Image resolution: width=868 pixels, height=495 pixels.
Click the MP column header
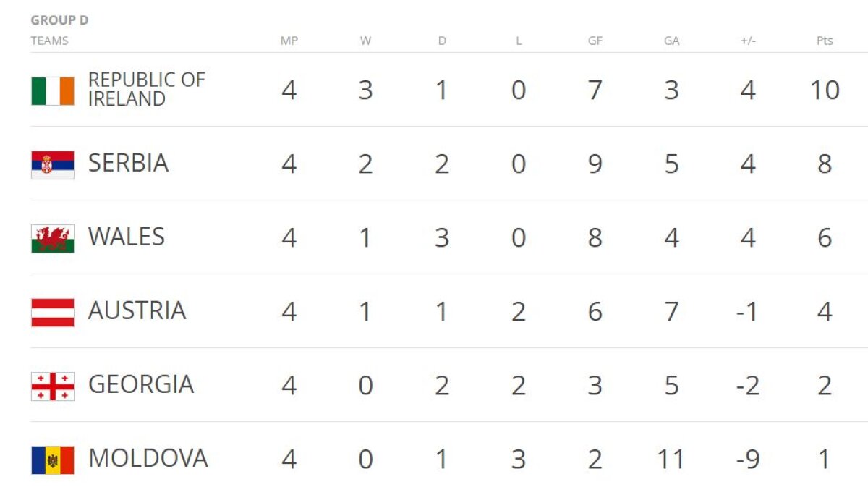coord(289,41)
